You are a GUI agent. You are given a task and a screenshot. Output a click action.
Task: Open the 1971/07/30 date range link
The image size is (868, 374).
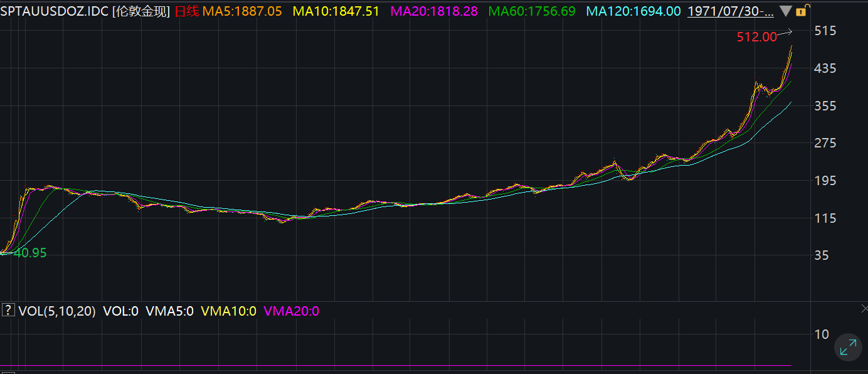[731, 11]
